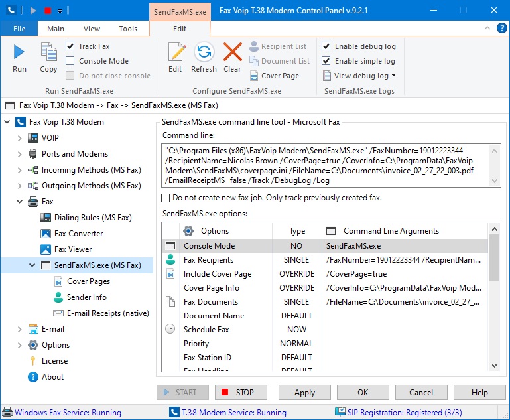Expand the VOIP tree node arrow
Viewport: 510px width, 420px height.
(x=19, y=138)
